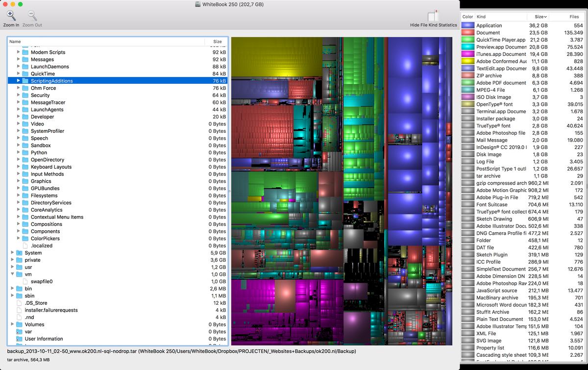Expand the usr folder tree
Viewport: 588px width, 370px height.
pos(13,268)
